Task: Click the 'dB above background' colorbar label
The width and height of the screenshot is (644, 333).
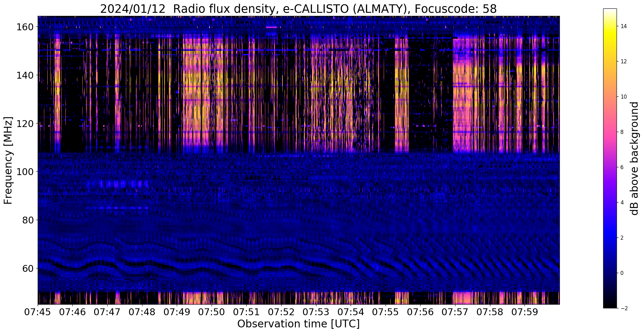Action: click(x=634, y=159)
